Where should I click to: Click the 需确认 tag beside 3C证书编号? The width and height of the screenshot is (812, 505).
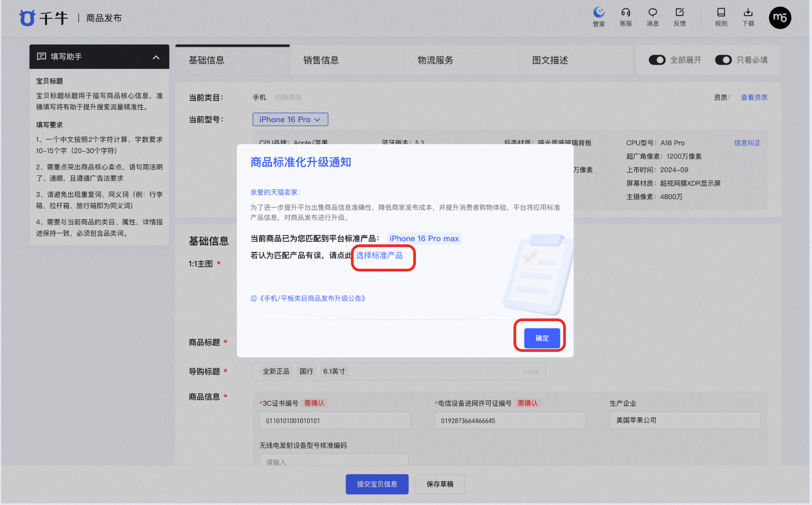pos(314,403)
